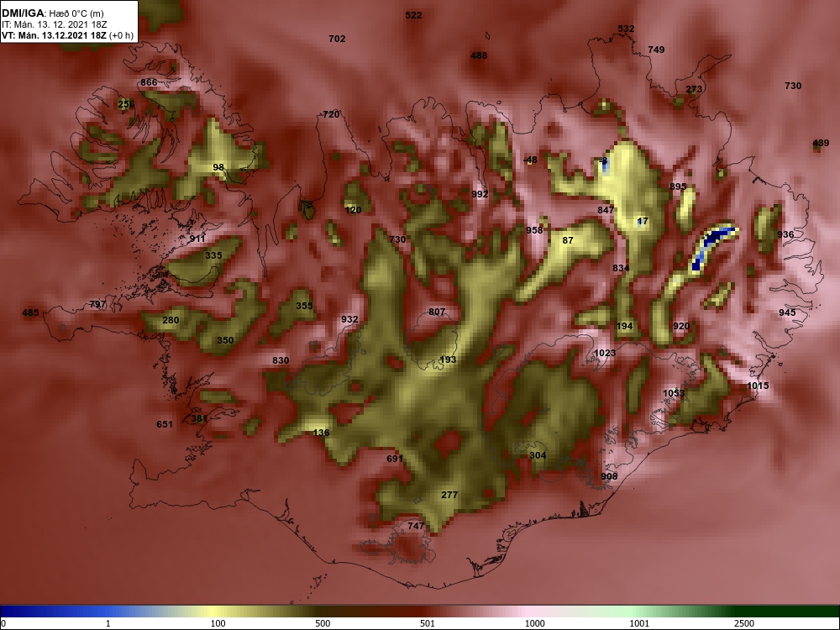Click the map value 720
Viewport: 840px width, 630px height.
point(331,114)
